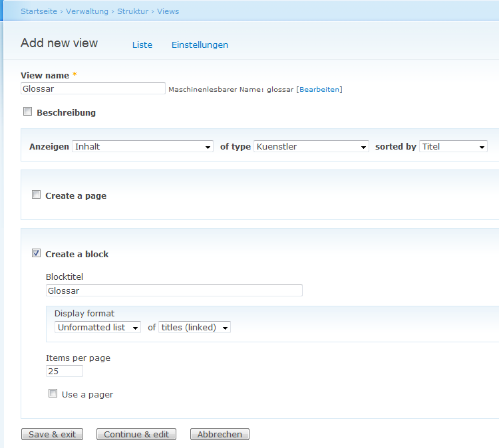Focus the View name text field
This screenshot has height=448, width=499.
pos(93,88)
